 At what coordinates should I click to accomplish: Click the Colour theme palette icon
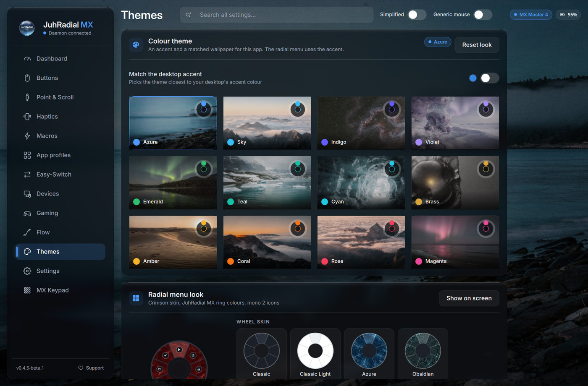[x=136, y=45]
